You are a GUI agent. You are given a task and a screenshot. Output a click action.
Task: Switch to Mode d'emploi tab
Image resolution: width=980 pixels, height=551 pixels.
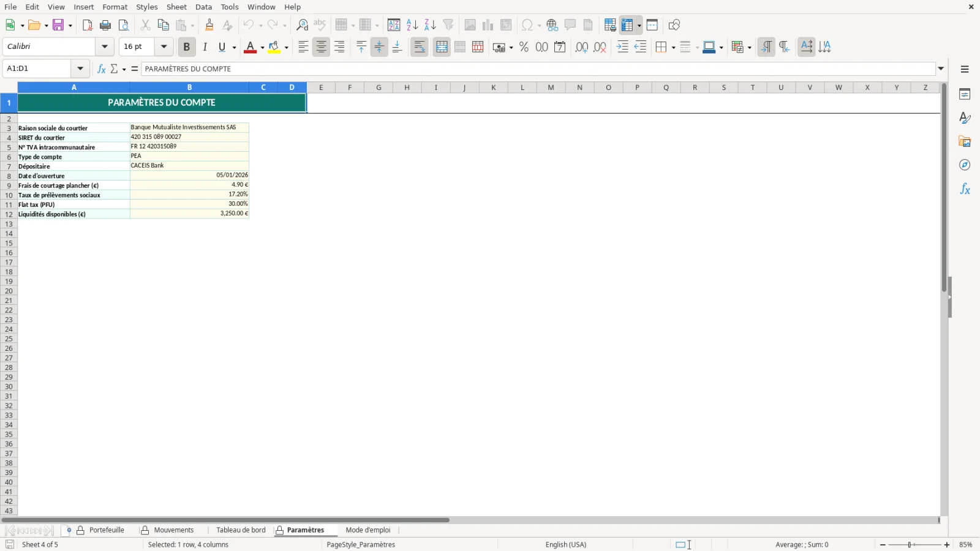click(x=367, y=530)
